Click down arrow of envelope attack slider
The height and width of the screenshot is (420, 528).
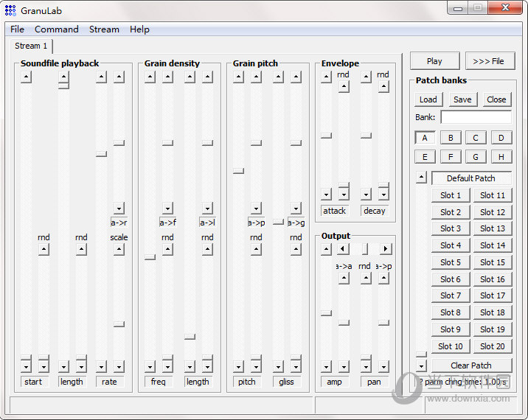click(326, 195)
